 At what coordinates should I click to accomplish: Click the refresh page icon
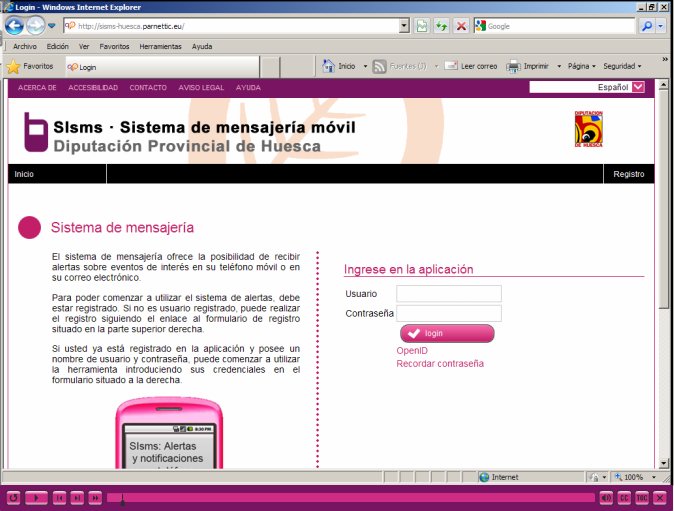point(441,26)
